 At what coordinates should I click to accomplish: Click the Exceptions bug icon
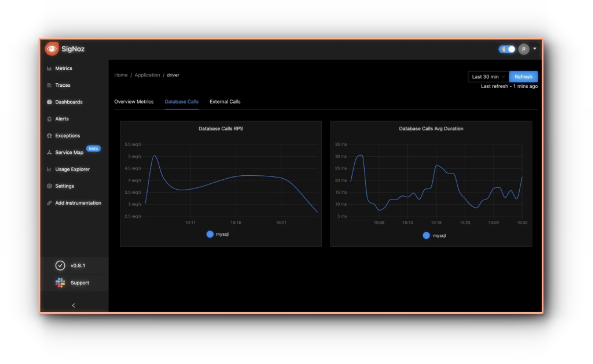click(x=49, y=136)
